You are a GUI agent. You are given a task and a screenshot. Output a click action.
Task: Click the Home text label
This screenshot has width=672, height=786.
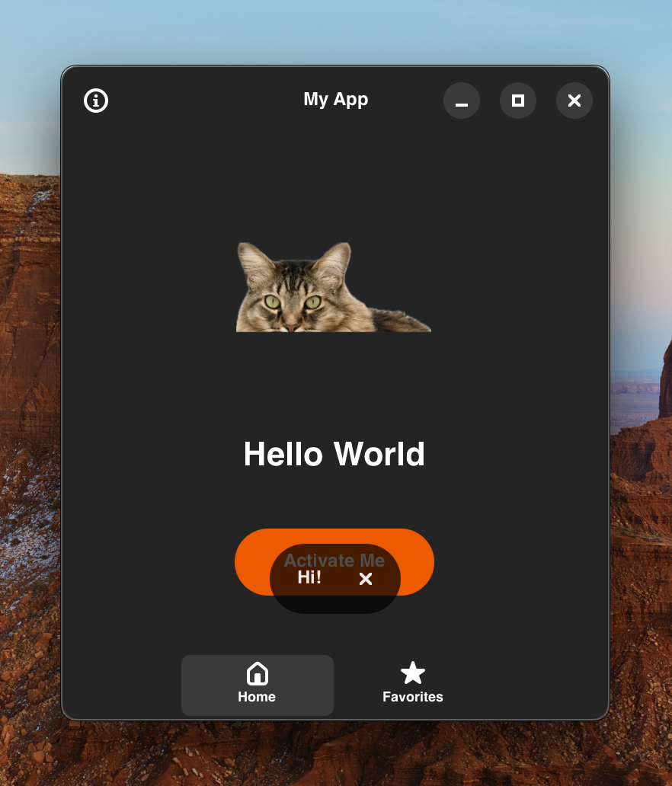click(257, 697)
